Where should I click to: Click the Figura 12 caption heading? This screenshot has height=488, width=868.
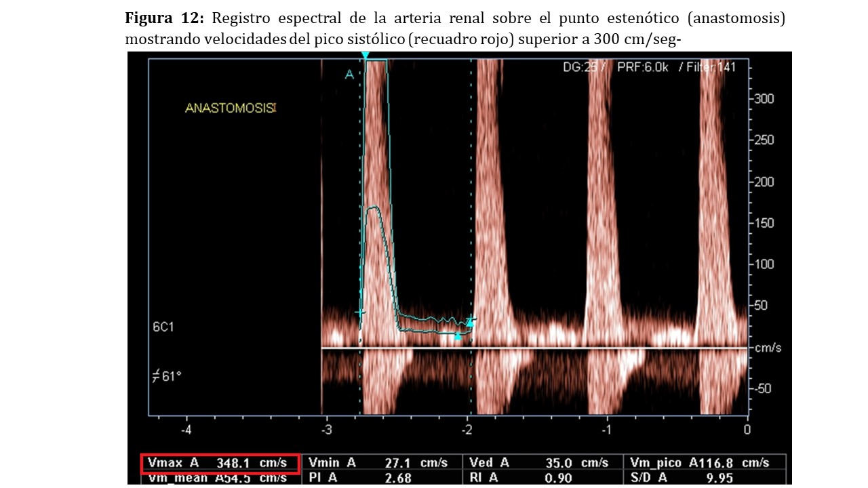tap(164, 18)
